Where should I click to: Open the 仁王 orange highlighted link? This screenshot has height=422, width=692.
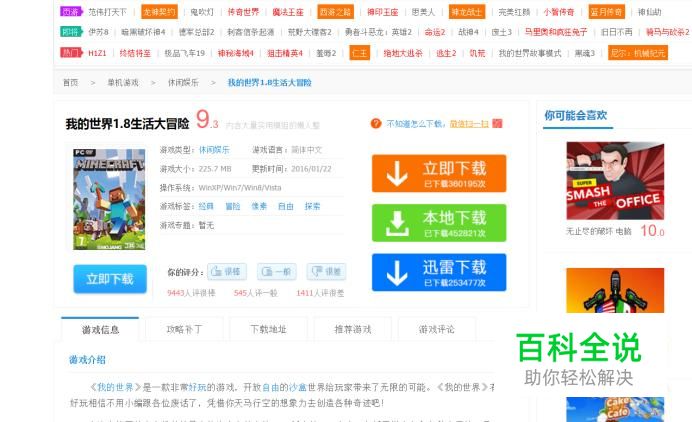point(360,53)
